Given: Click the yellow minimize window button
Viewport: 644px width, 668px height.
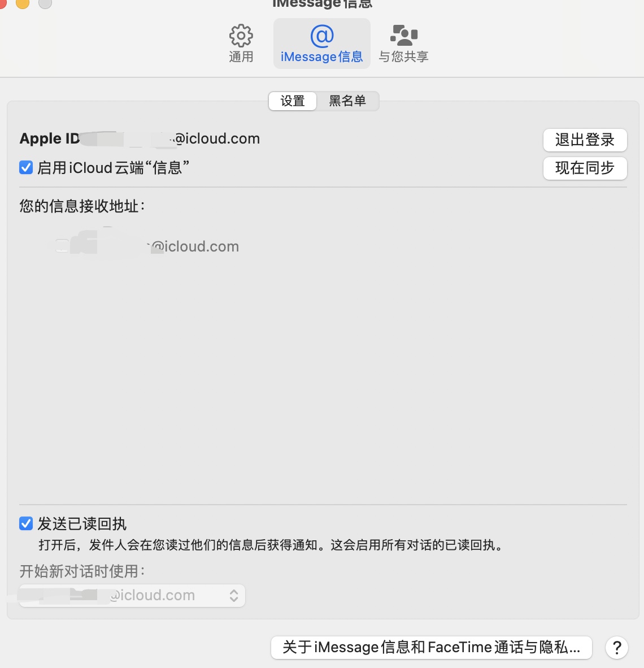Looking at the screenshot, I should click(x=23, y=3).
